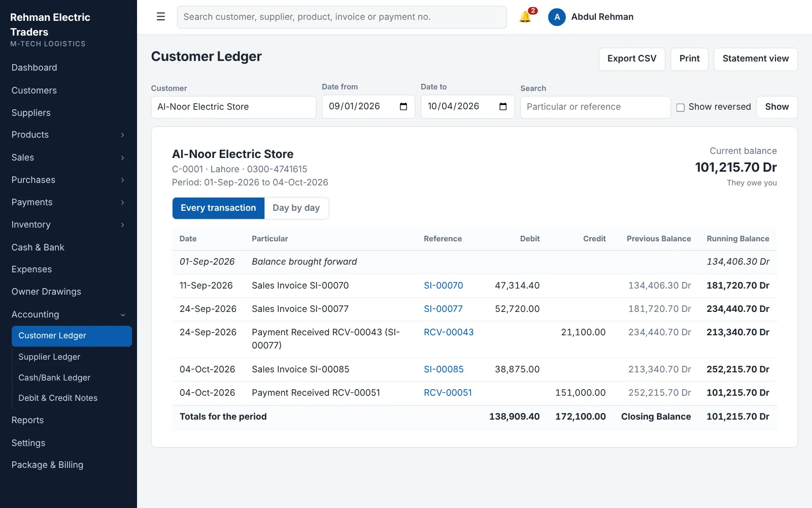
Task: Focus the global search field
Action: click(342, 17)
